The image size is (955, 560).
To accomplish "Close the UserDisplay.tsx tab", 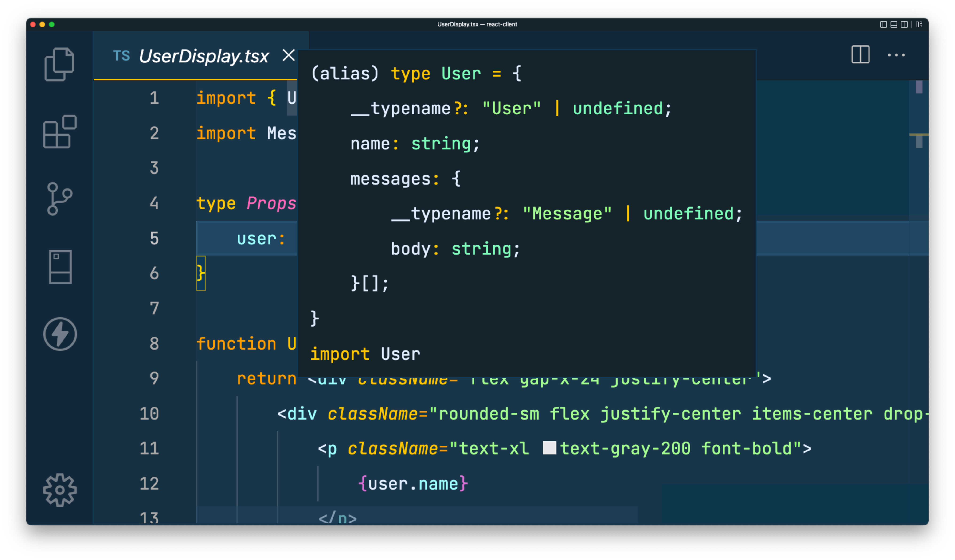I will coord(288,55).
